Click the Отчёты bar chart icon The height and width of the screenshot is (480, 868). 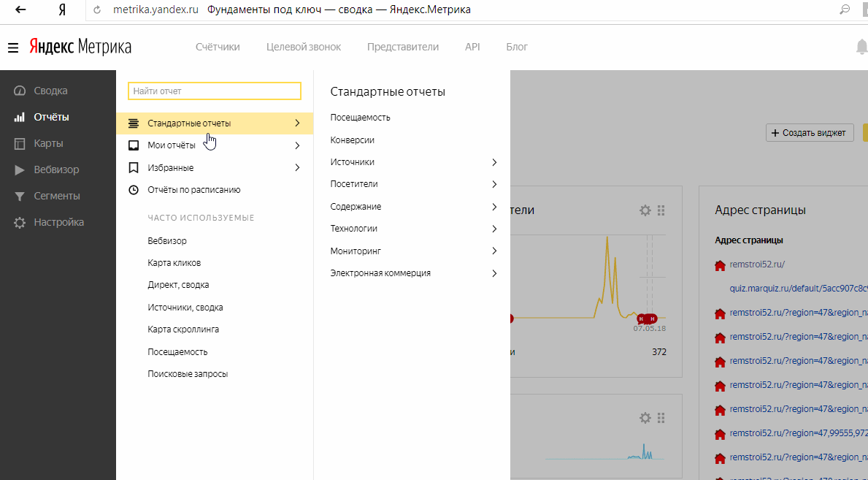tap(20, 117)
